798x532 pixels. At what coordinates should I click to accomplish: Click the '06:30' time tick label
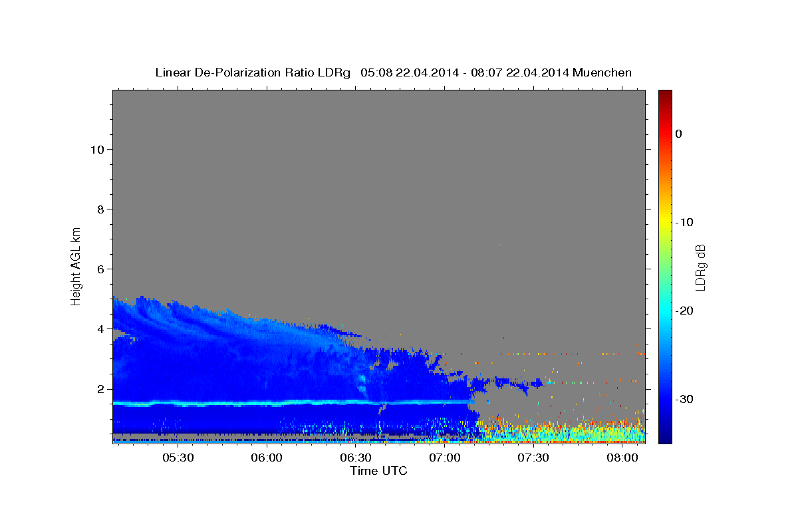coord(356,458)
